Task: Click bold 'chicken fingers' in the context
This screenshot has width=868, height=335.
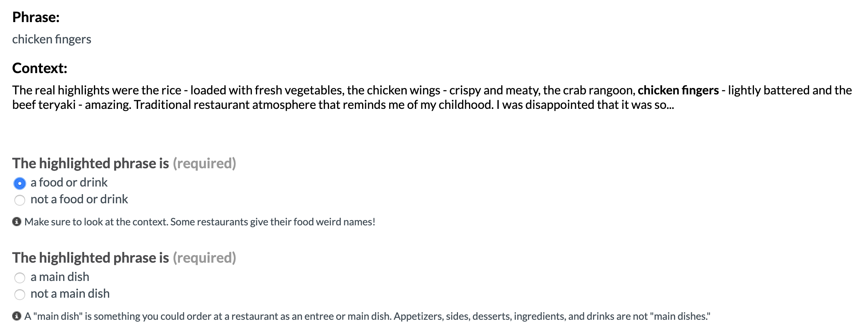Action: 678,90
